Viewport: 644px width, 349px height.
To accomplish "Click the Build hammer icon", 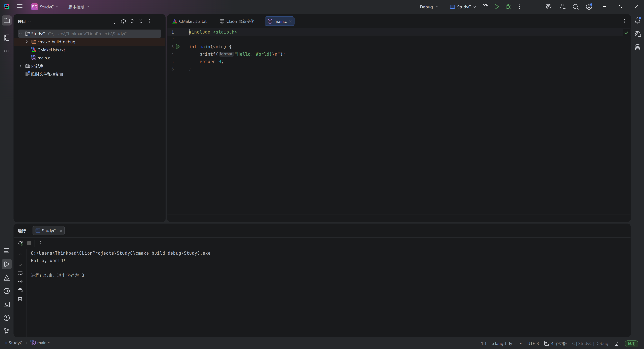I will (x=485, y=7).
